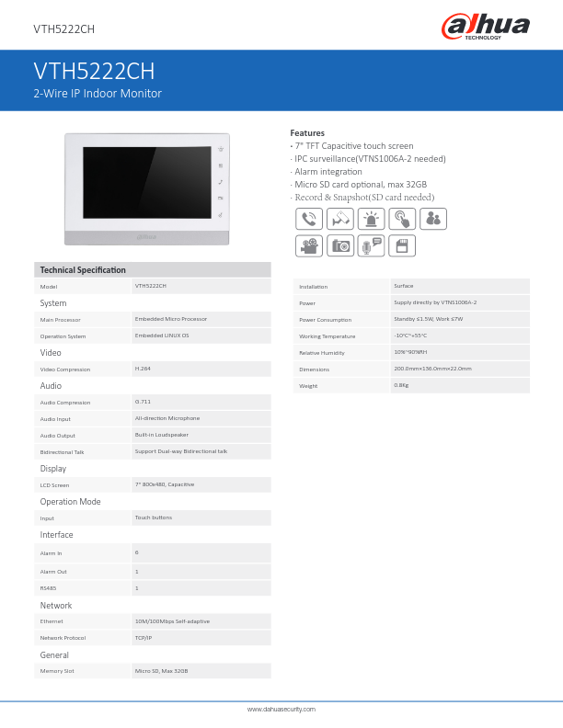Viewport: 563px width, 728px height.
Task: Click the unlock key button on monitor
Action: [x=221, y=214]
